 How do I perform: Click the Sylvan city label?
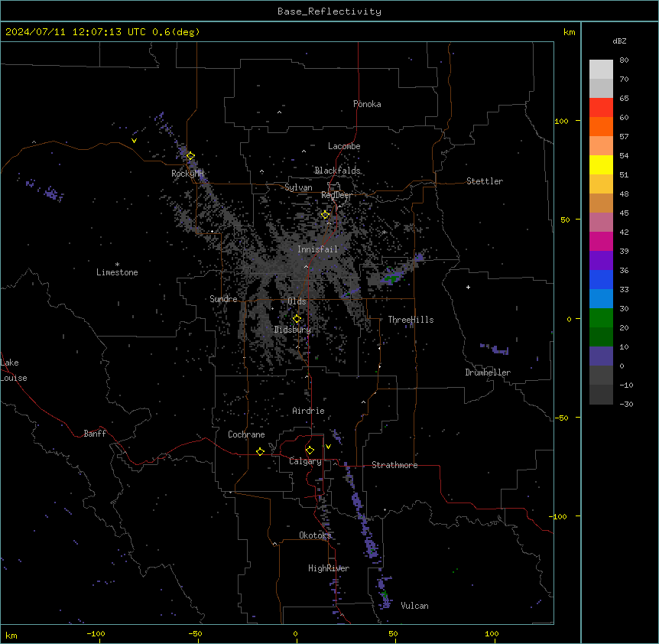click(x=298, y=187)
